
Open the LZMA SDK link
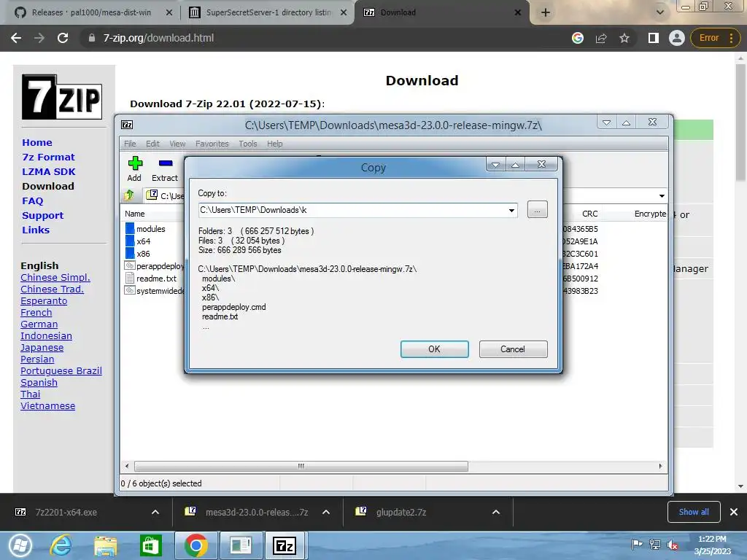click(49, 171)
